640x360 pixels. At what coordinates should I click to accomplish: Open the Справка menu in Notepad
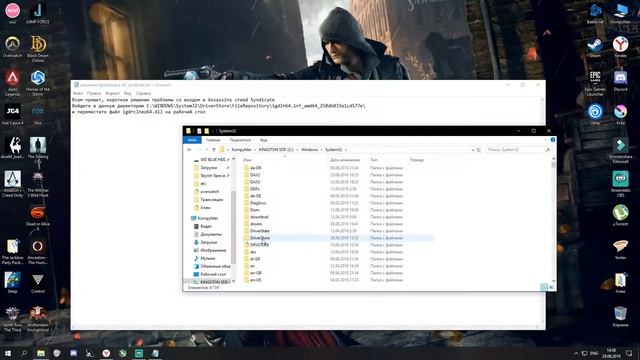click(143, 93)
